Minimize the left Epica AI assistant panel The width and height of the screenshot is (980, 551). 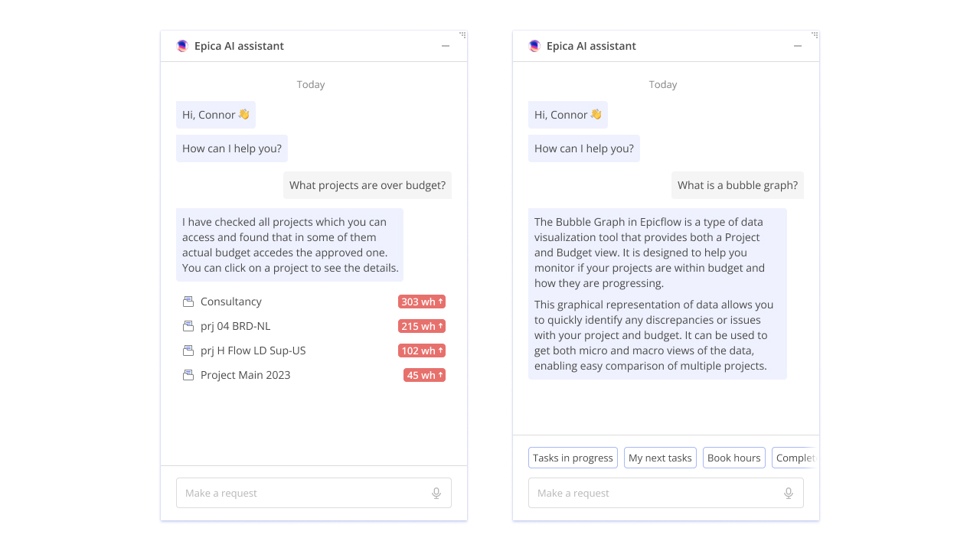click(x=446, y=46)
